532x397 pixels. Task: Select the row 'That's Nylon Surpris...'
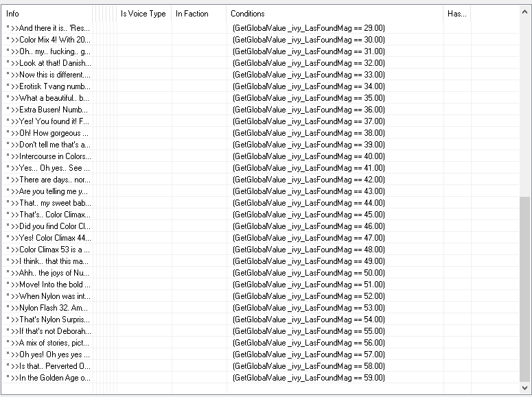(260, 320)
